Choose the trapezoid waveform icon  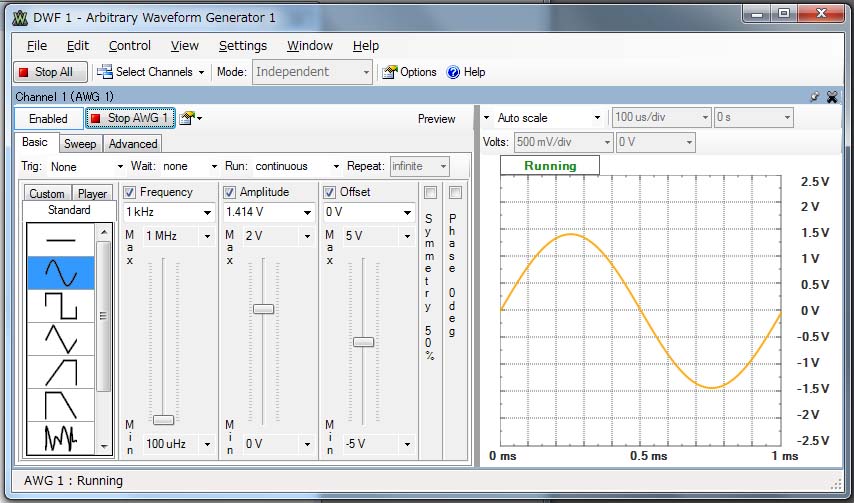(x=60, y=405)
